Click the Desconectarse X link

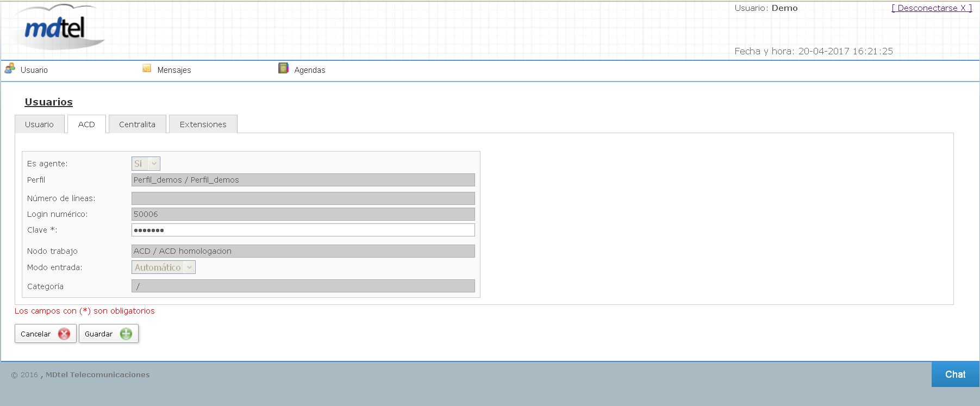[932, 8]
